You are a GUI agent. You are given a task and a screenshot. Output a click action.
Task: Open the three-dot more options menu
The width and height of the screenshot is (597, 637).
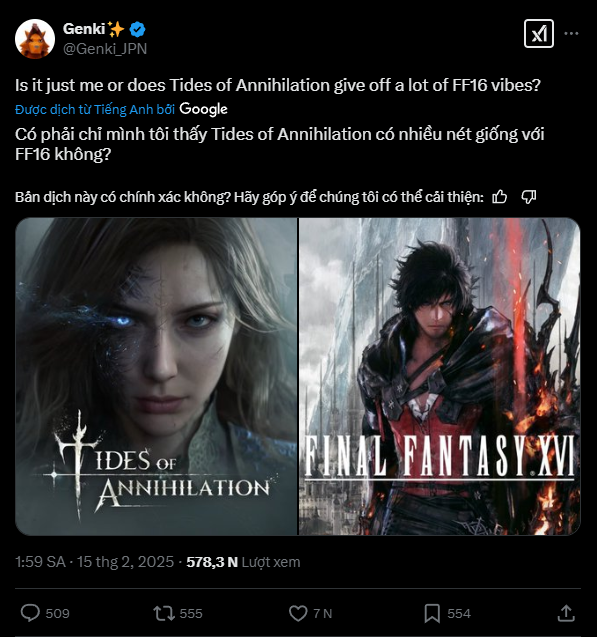point(571,34)
